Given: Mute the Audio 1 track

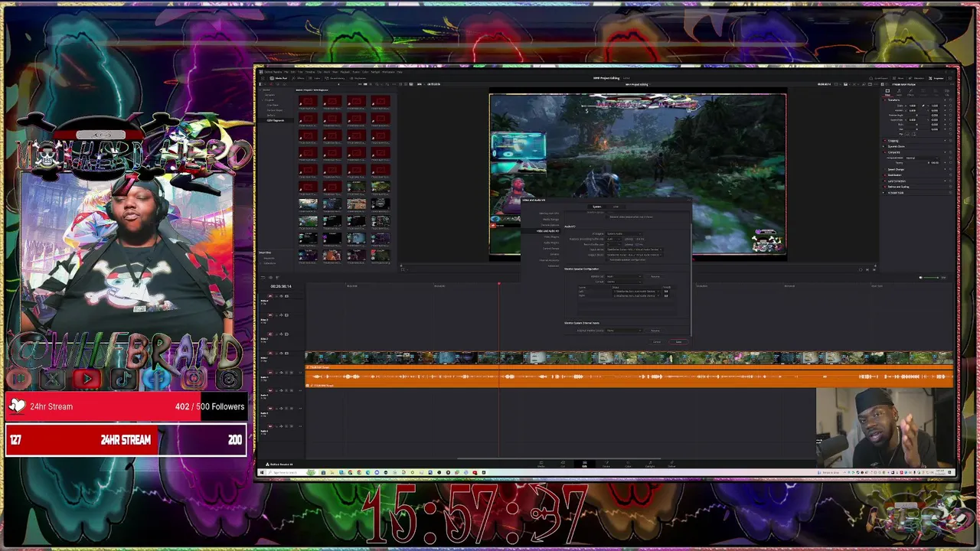Looking at the screenshot, I should pos(292,373).
